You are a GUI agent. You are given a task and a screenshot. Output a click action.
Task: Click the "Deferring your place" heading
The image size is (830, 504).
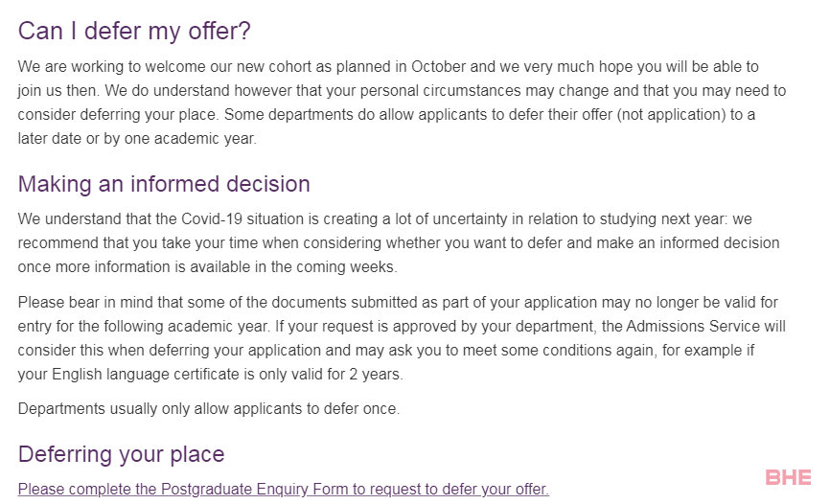[x=121, y=453]
